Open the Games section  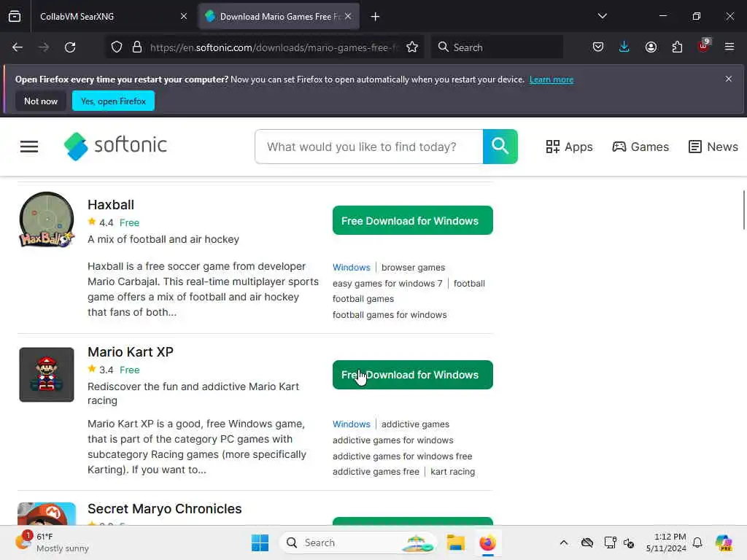tap(640, 147)
